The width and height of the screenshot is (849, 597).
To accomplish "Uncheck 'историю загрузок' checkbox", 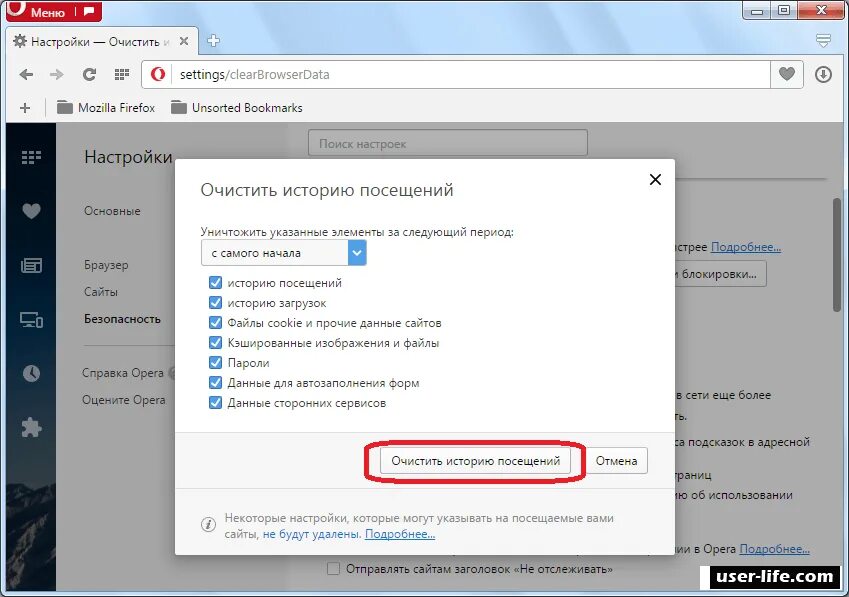I will pos(215,303).
